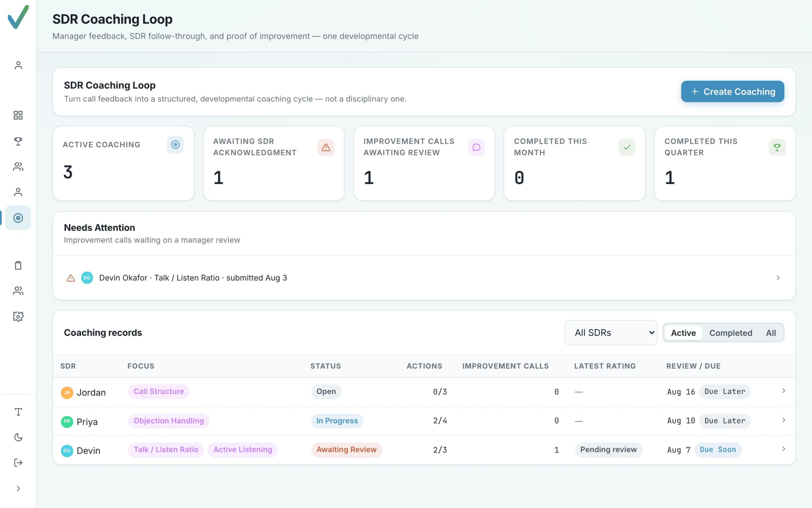The image size is (812, 508).
Task: Click the Open status badge for Jordan
Action: (x=326, y=391)
